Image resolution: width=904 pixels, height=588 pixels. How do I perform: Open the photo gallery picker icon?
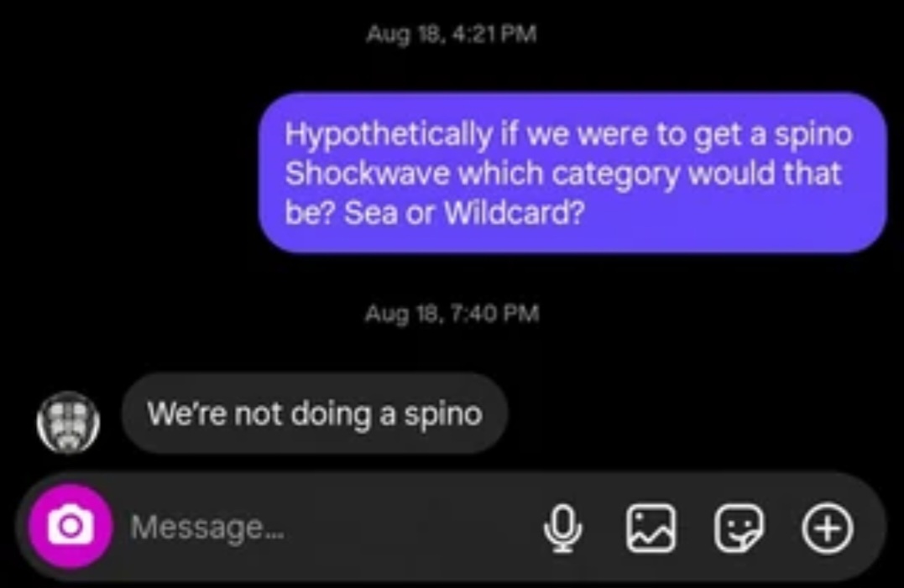pyautogui.click(x=651, y=528)
